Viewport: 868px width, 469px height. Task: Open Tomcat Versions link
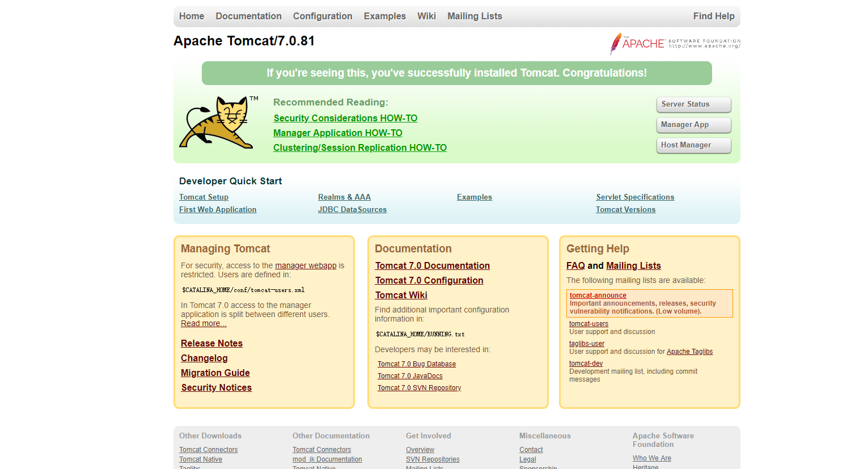tap(625, 209)
